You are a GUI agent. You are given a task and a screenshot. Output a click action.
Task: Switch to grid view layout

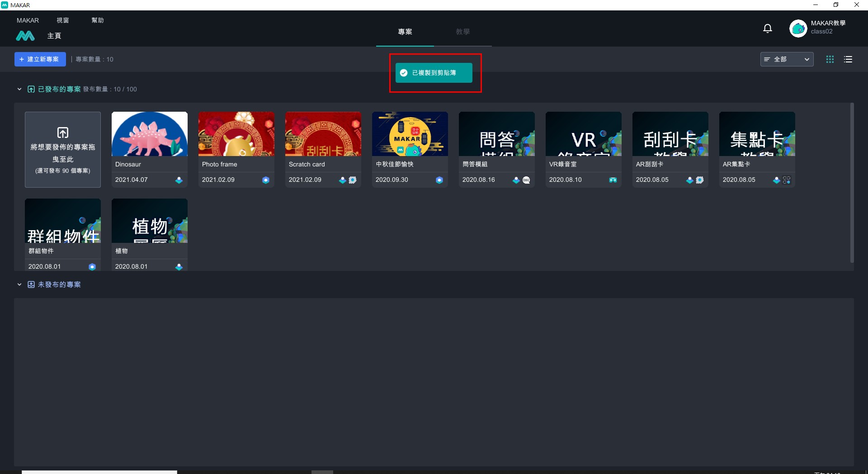point(830,59)
